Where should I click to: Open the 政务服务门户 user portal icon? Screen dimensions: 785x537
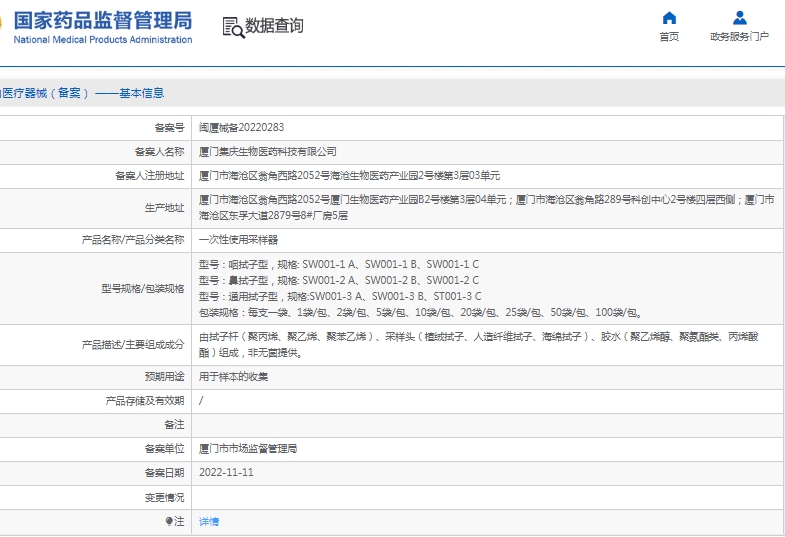pyautogui.click(x=739, y=18)
